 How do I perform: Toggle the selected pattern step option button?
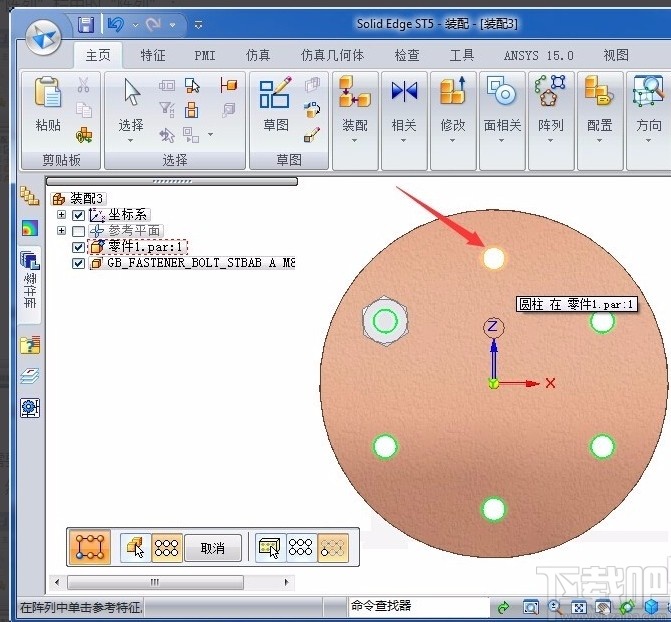click(167, 547)
